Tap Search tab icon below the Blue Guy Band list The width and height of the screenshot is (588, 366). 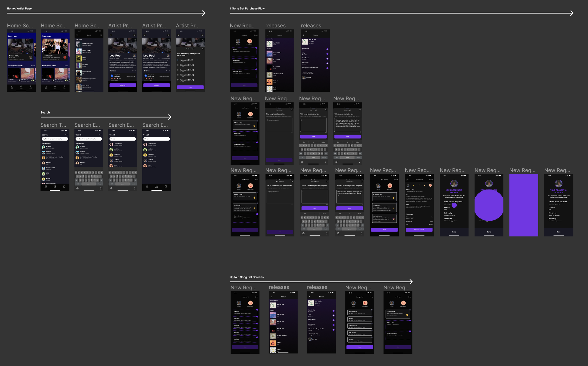[55, 186]
